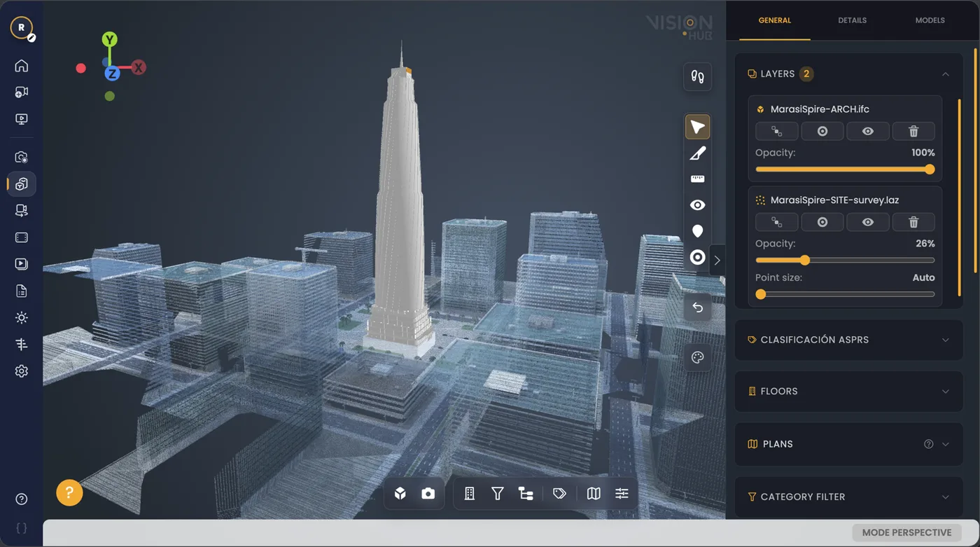Click the MarasiSpire-SITE-survey.laz opacity slider handle
The height and width of the screenshot is (547, 980).
point(805,261)
